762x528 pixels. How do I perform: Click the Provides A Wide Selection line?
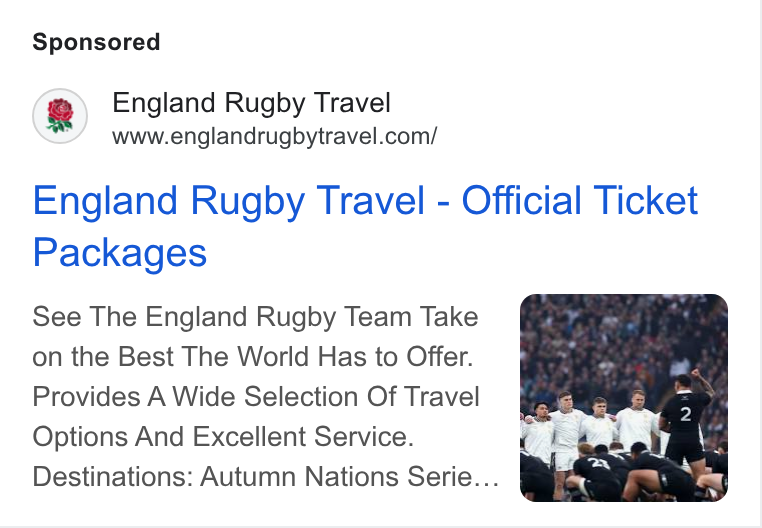click(x=256, y=396)
